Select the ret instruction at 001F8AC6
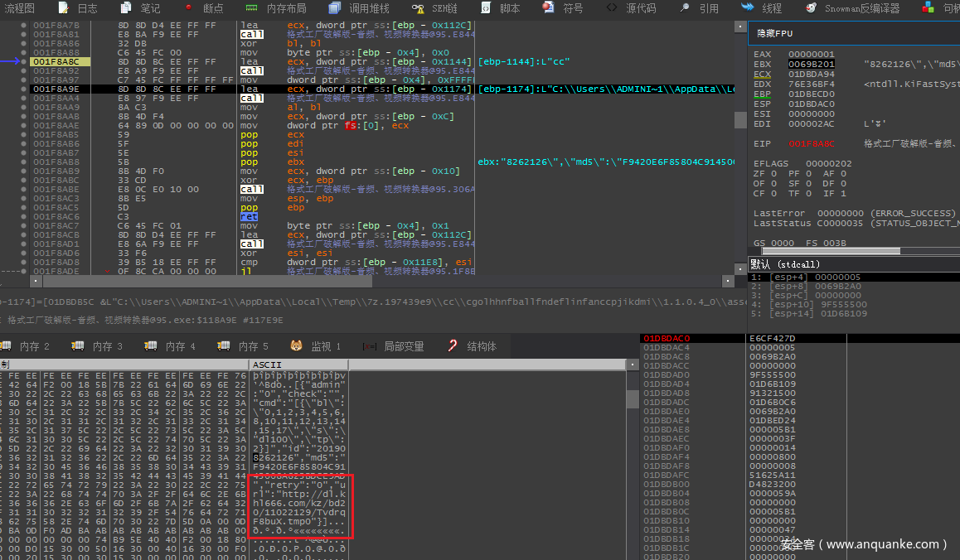Image resolution: width=960 pixels, height=560 pixels. point(249,217)
